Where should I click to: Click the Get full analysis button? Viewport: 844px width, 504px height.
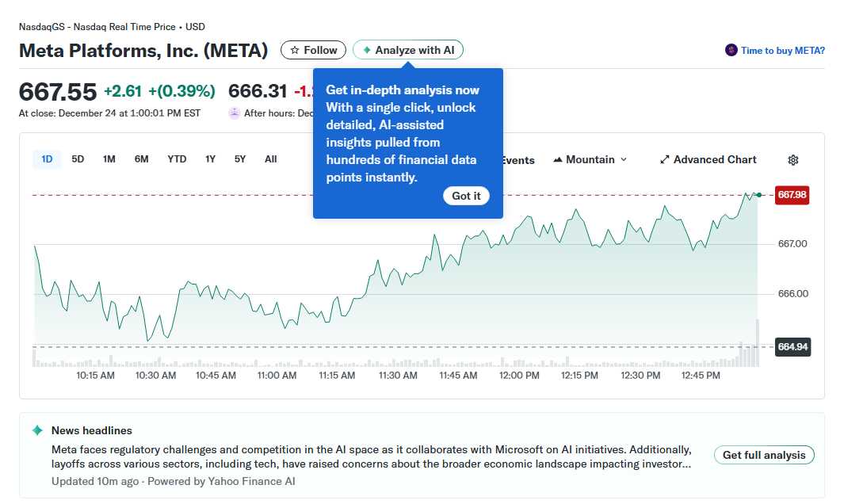763,455
